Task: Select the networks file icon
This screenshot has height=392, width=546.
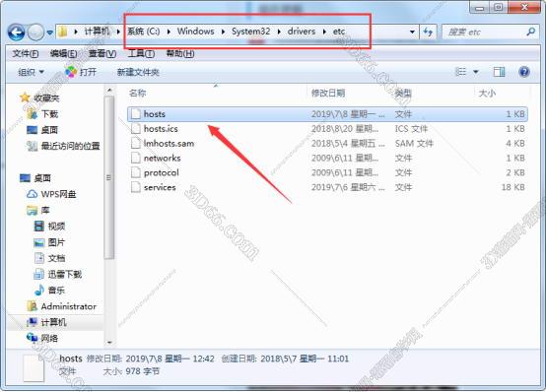Action: [x=135, y=158]
